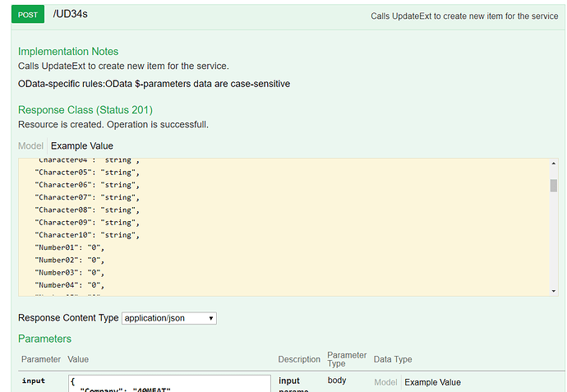
Task: Click the "Number01" line in the example JSON
Action: (x=69, y=247)
